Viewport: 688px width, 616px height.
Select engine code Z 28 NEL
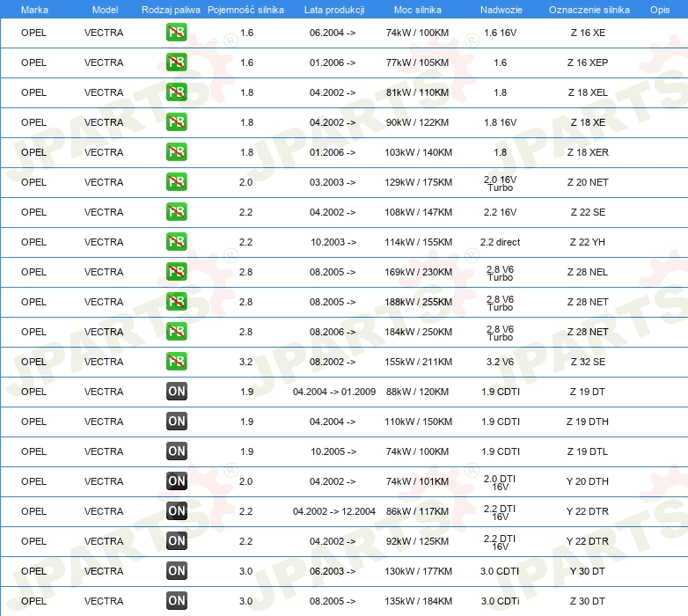(587, 272)
